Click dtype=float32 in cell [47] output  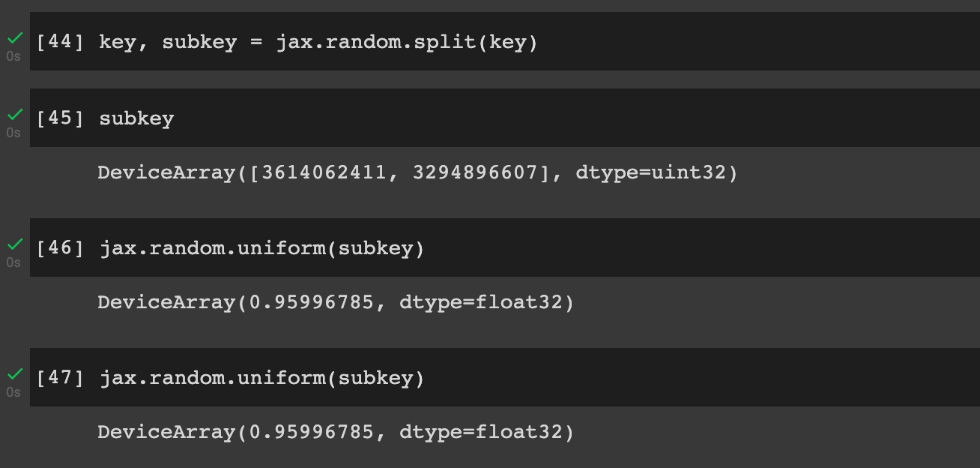pyautogui.click(x=480, y=432)
